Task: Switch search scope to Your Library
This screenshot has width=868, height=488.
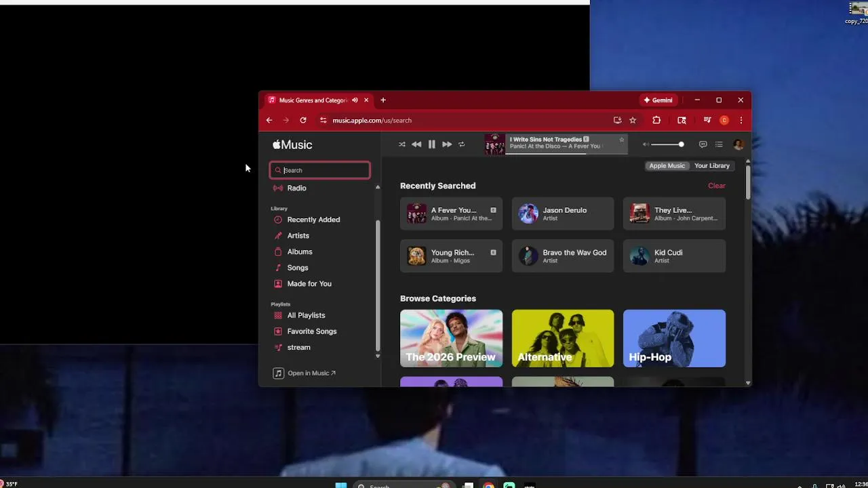Action: tap(711, 165)
